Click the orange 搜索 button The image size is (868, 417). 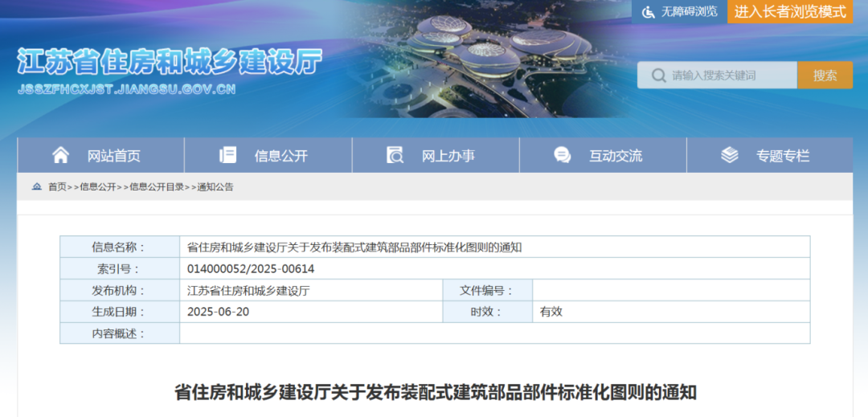tap(825, 76)
